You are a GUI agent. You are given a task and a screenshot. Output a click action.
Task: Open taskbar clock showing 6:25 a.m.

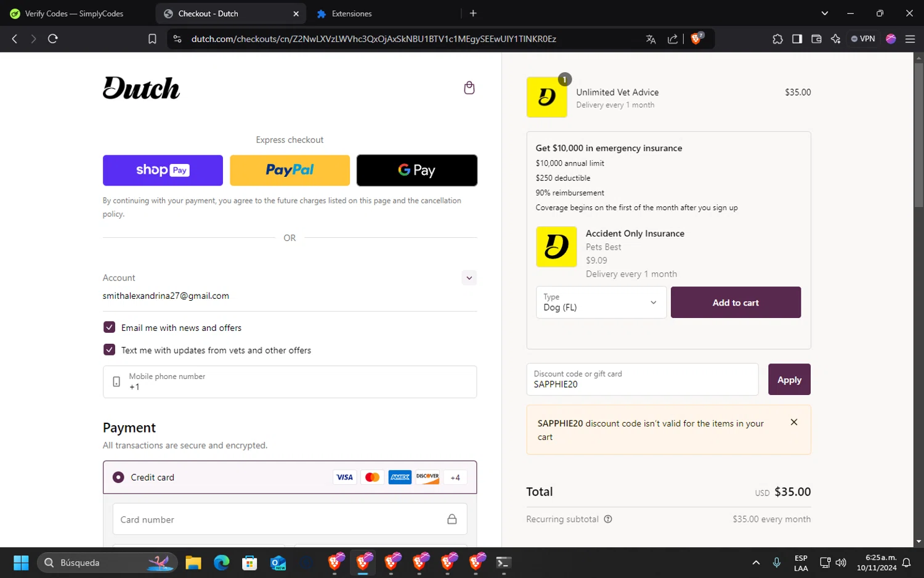pos(877,563)
